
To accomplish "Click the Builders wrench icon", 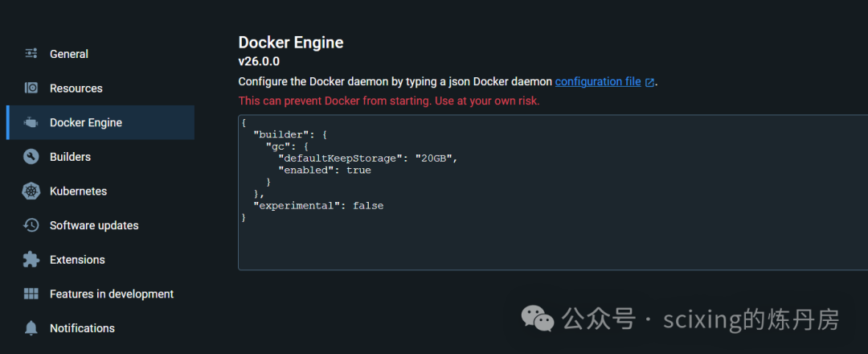I will 31,157.
